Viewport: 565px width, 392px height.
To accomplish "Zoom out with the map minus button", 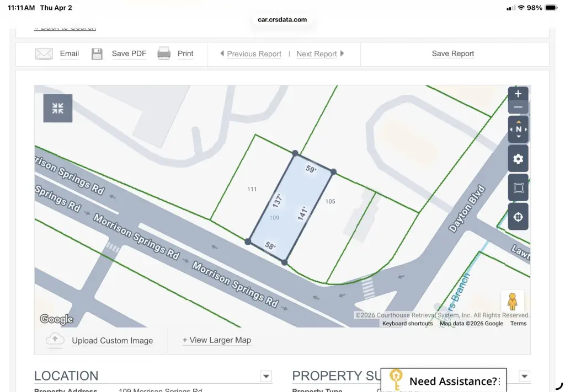I will pos(518,108).
